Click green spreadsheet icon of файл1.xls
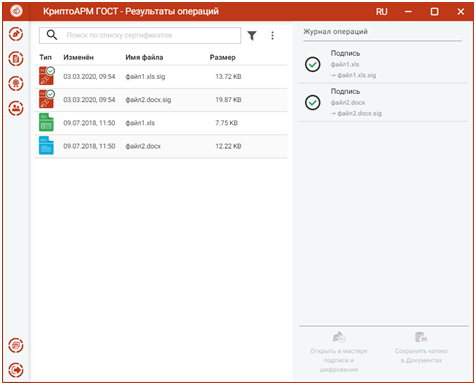Viewport: 476px width, 385px height. click(46, 122)
